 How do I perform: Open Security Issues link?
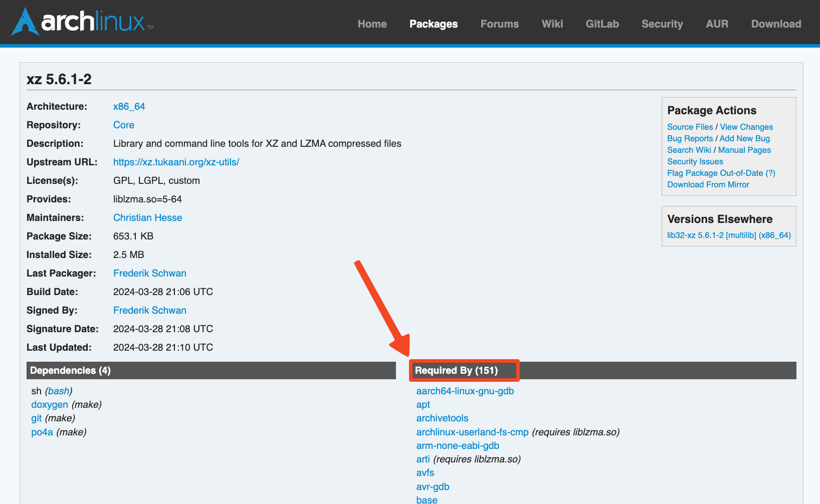695,162
